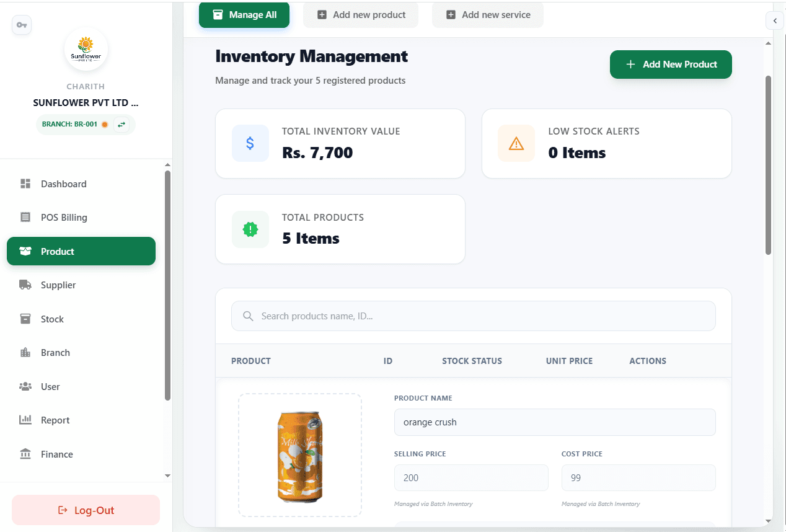Switch to Add new product tab
This screenshot has height=532, width=786.
pyautogui.click(x=361, y=15)
